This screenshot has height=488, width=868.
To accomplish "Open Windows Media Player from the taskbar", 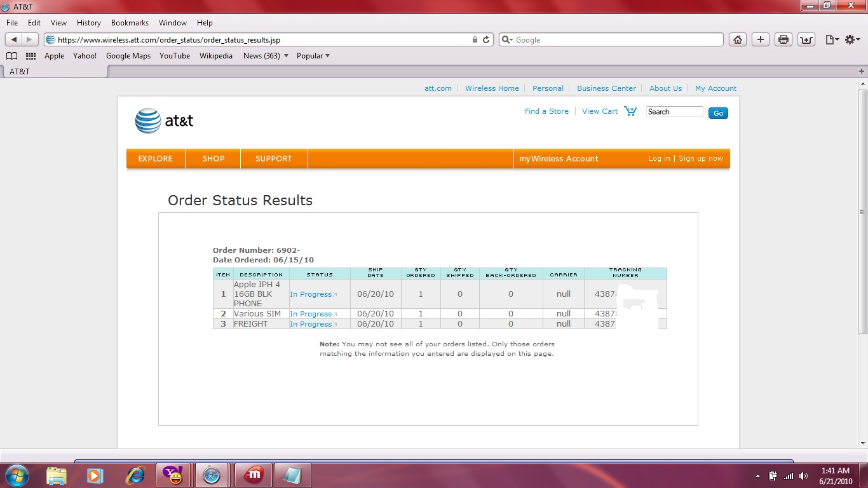I will [95, 475].
